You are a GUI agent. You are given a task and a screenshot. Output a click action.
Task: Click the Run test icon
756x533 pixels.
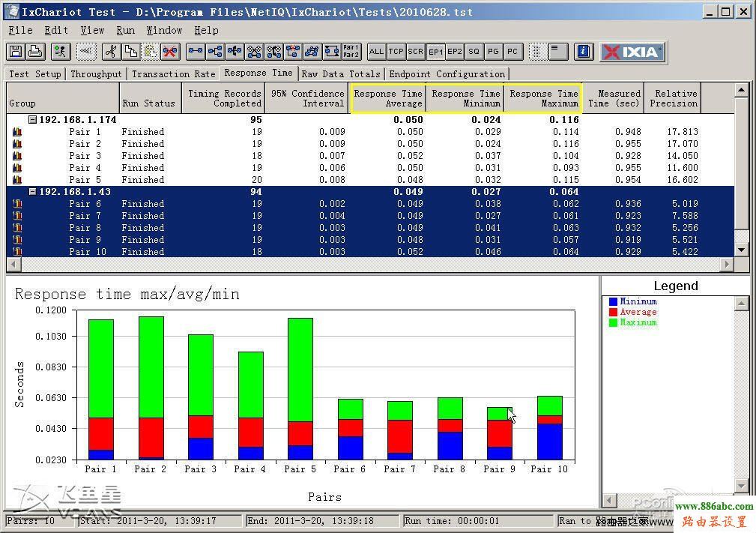pyautogui.click(x=61, y=52)
